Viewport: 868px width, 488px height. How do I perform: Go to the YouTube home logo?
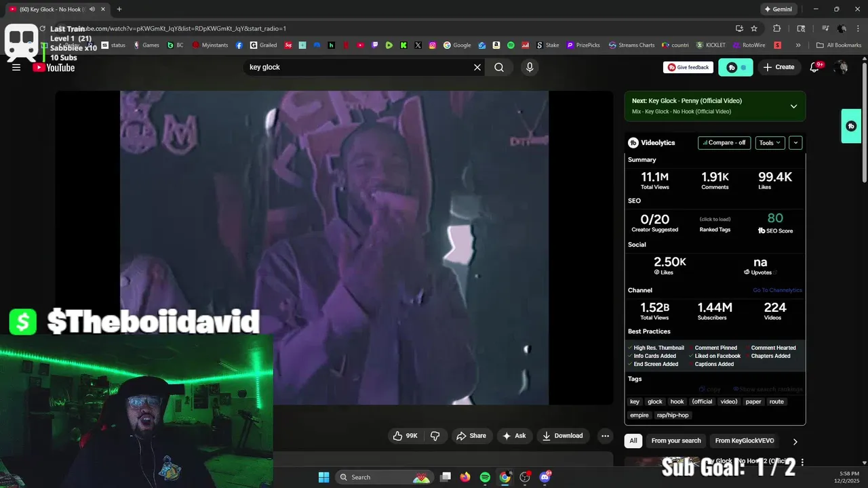(54, 67)
